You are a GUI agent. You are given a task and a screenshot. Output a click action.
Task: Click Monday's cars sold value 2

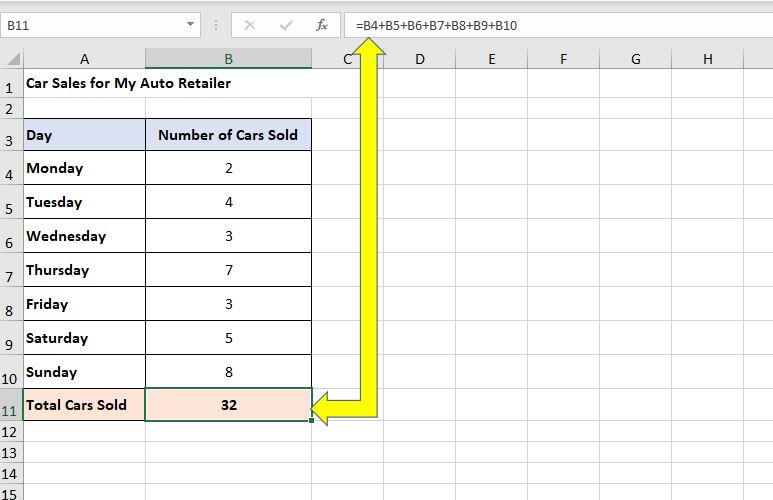coord(228,168)
